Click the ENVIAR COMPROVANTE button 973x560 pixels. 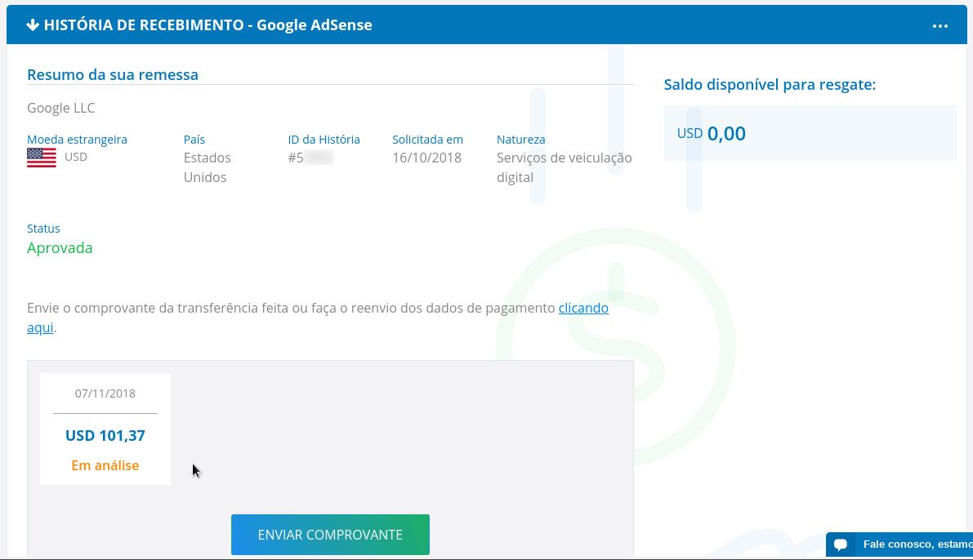[330, 535]
